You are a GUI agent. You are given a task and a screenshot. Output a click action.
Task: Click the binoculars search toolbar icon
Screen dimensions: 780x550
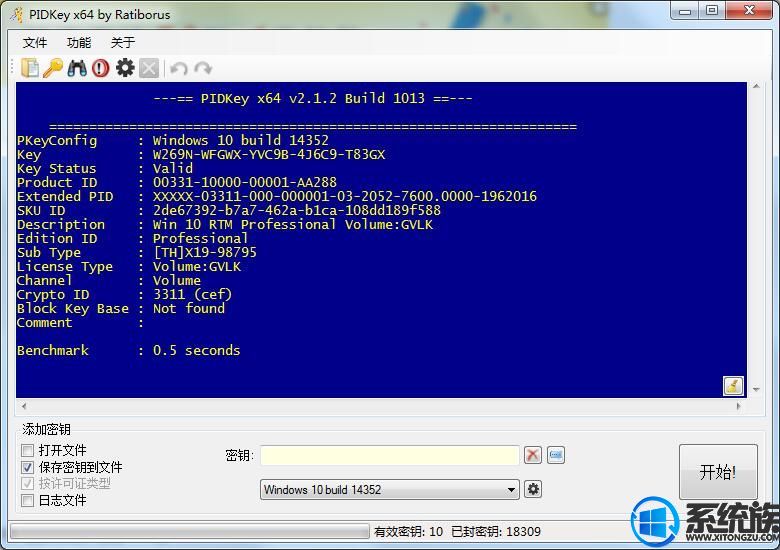click(x=77, y=68)
